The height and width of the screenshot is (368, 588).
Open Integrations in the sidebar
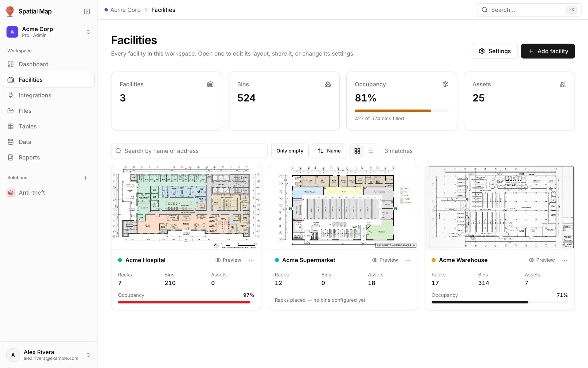[x=49, y=95]
